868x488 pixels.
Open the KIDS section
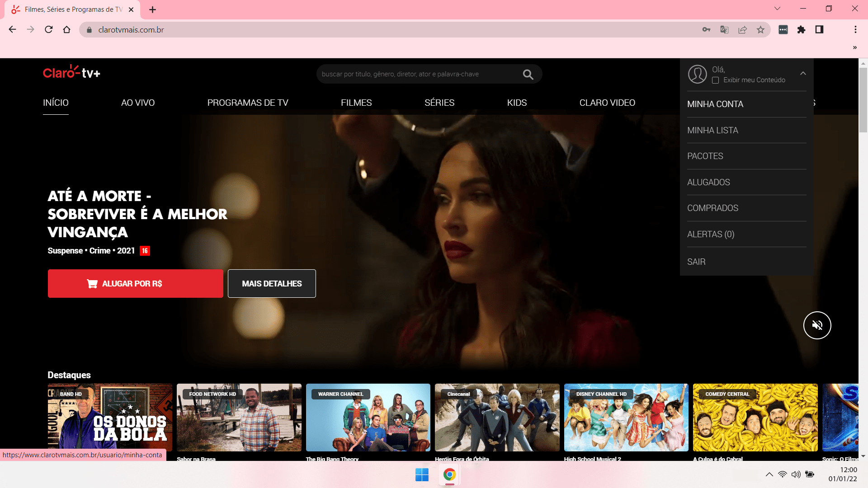(517, 103)
